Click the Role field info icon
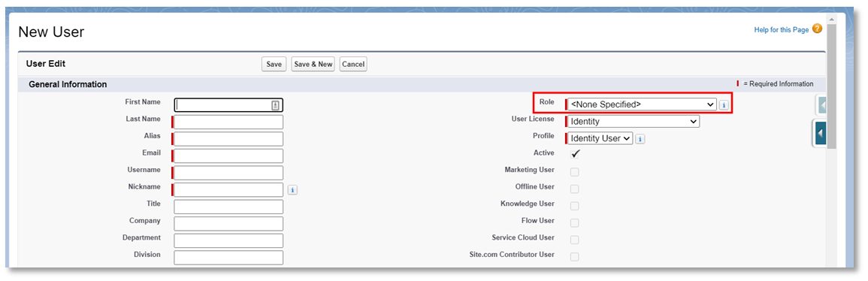Viewport: 868px width, 281px height. pyautogui.click(x=724, y=104)
